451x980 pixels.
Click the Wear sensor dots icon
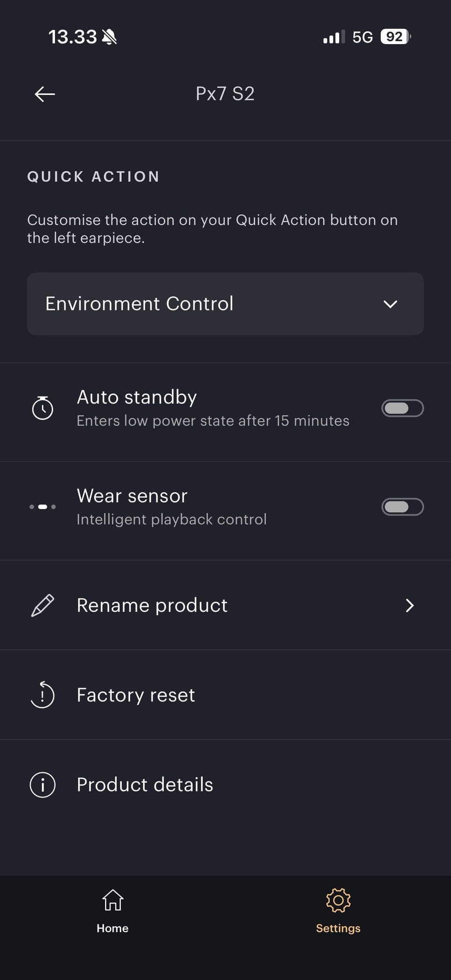pos(42,507)
